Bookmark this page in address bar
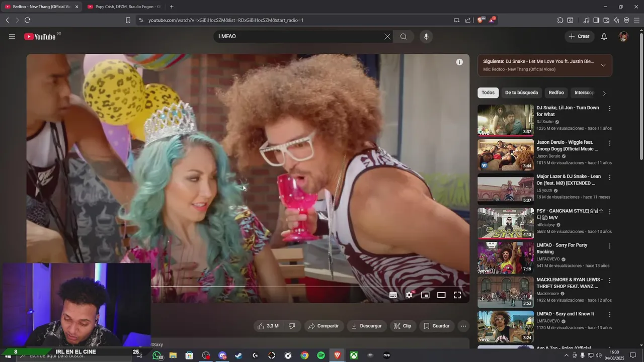Viewport: 644px width, 362px height. 128,20
